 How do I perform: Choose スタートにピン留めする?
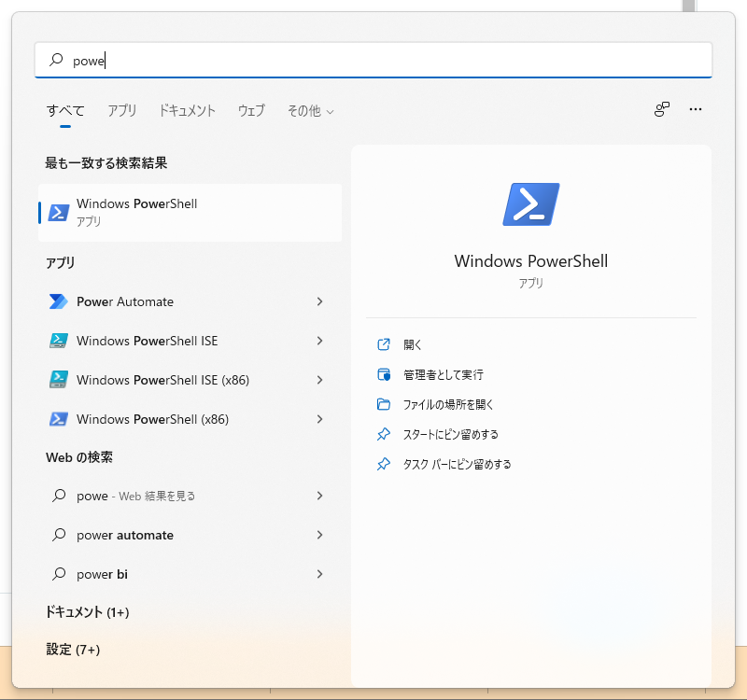click(x=451, y=434)
